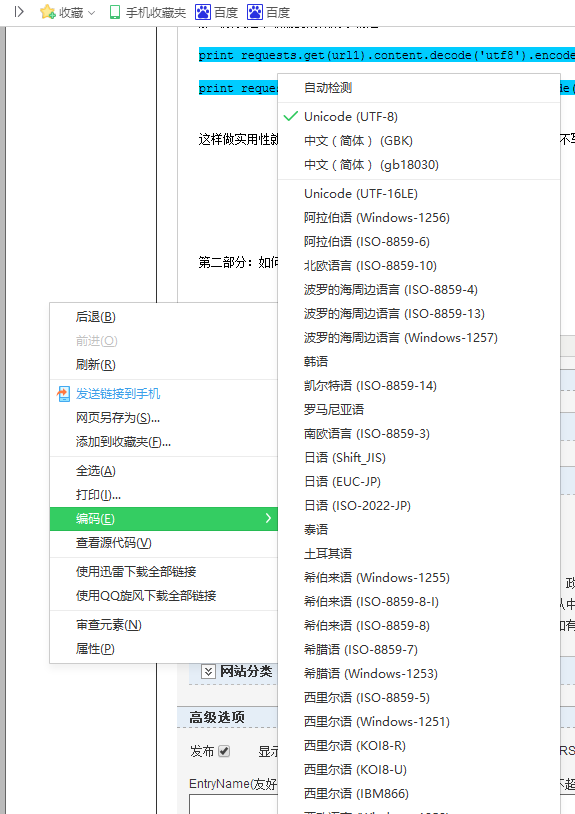Choose 西里尔语 (ISO-8859-5) encoding
This screenshot has width=575, height=814.
point(419,697)
